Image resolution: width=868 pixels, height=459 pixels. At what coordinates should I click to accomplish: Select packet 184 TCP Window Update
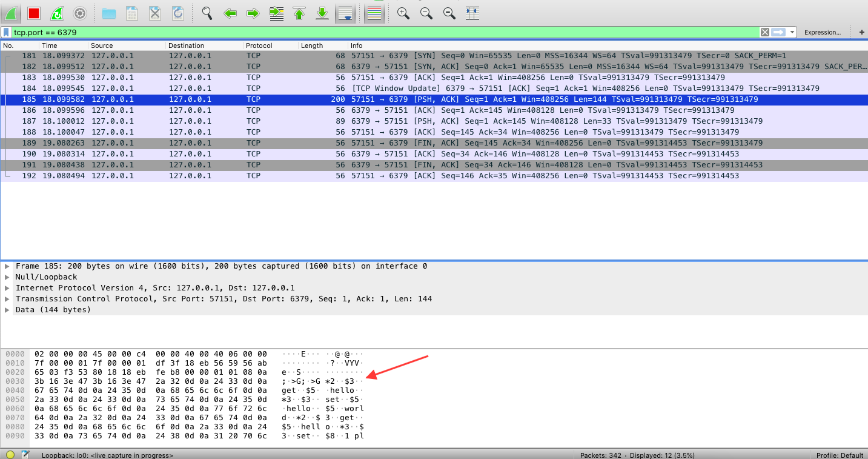(434, 89)
